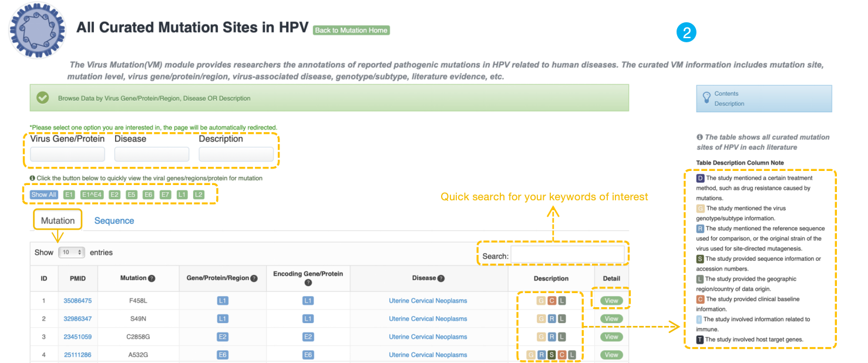Click the help icon beside Mutation header
The height and width of the screenshot is (363, 868).
point(152,278)
